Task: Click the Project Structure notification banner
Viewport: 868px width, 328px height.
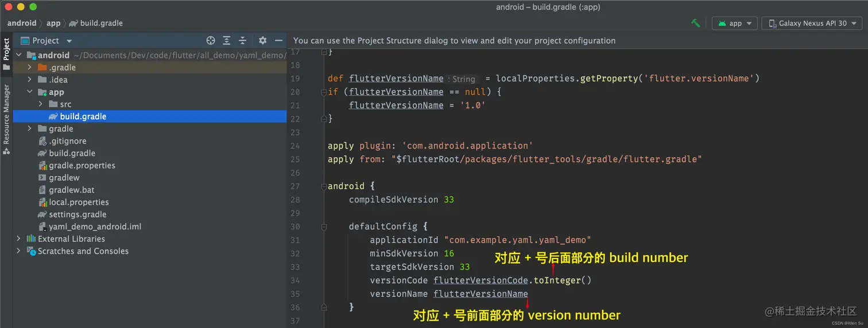Action: point(578,41)
